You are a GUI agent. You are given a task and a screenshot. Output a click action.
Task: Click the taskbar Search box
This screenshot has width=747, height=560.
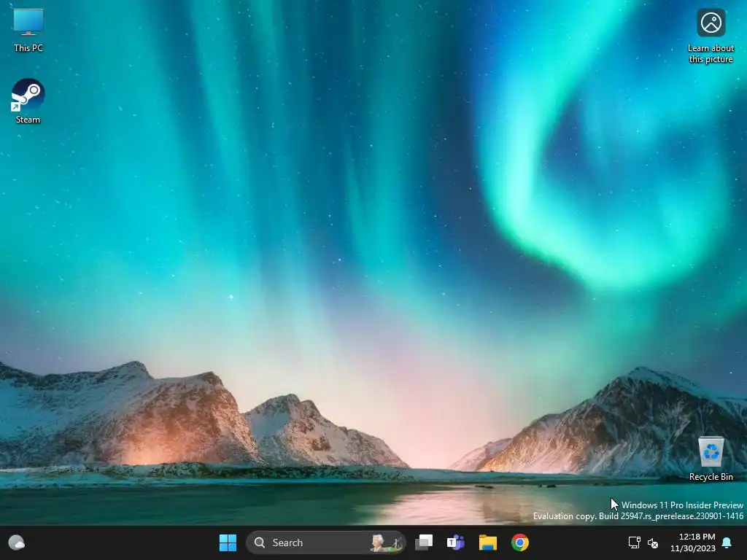pyautogui.click(x=325, y=542)
